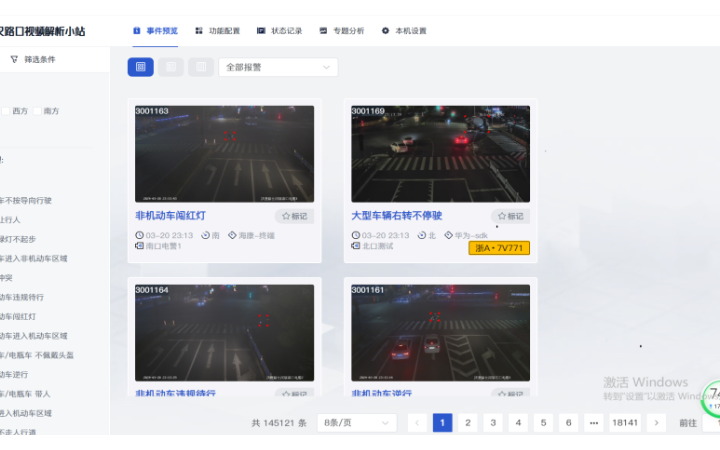Click the green circular floating monitor widget
Viewport: 720px width, 450px height.
click(x=713, y=398)
